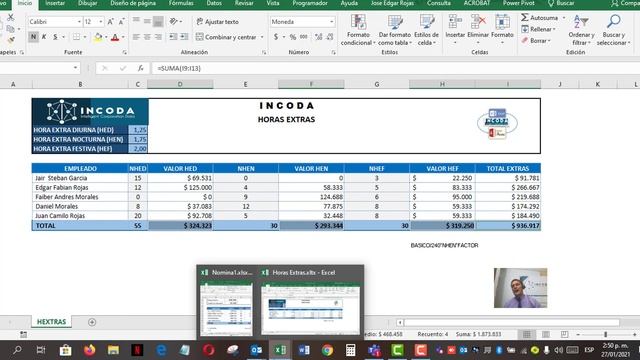
Task: Open the Revisar ribbon tab
Action: point(244,3)
